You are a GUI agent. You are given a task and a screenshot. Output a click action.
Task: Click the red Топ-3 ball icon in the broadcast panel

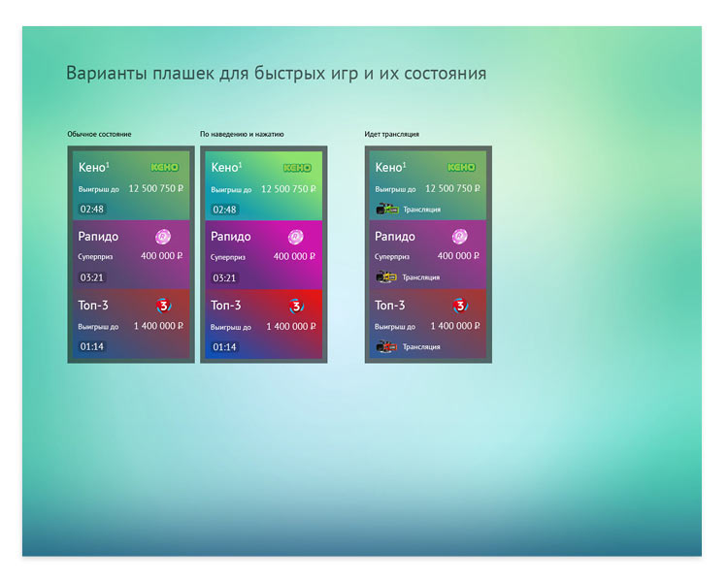point(460,306)
